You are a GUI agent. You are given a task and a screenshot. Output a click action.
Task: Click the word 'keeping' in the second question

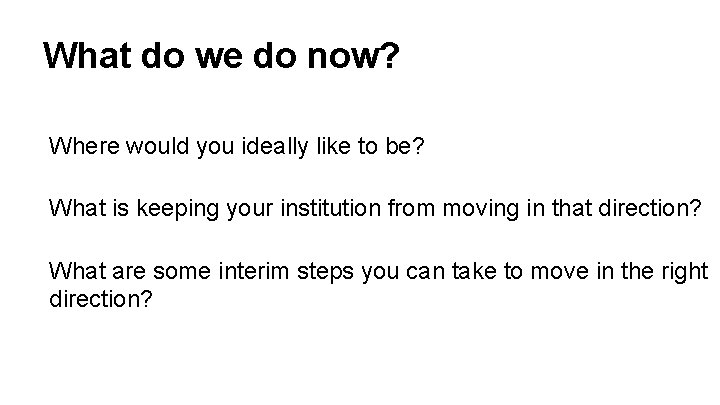pyautogui.click(x=177, y=209)
